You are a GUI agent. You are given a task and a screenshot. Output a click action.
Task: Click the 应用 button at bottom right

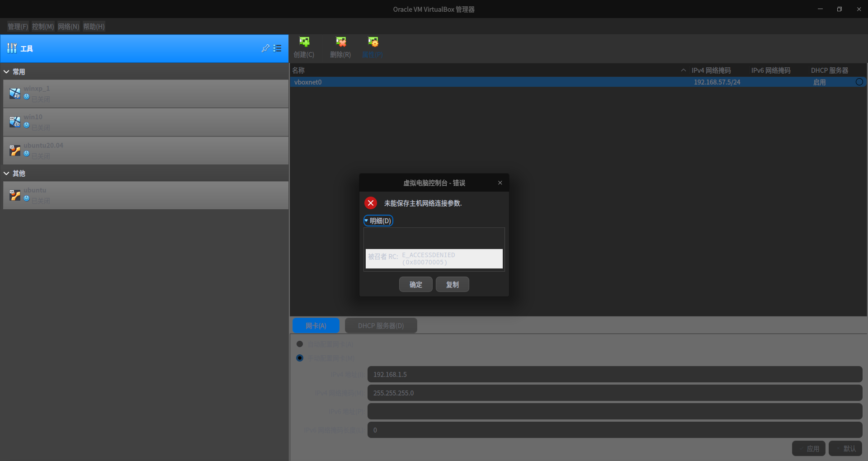click(809, 448)
